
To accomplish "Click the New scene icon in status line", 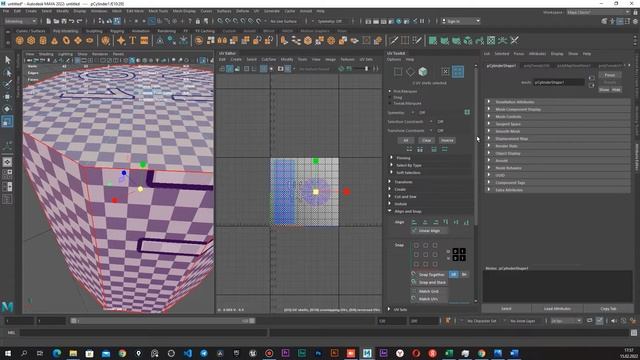I will [x=49, y=21].
